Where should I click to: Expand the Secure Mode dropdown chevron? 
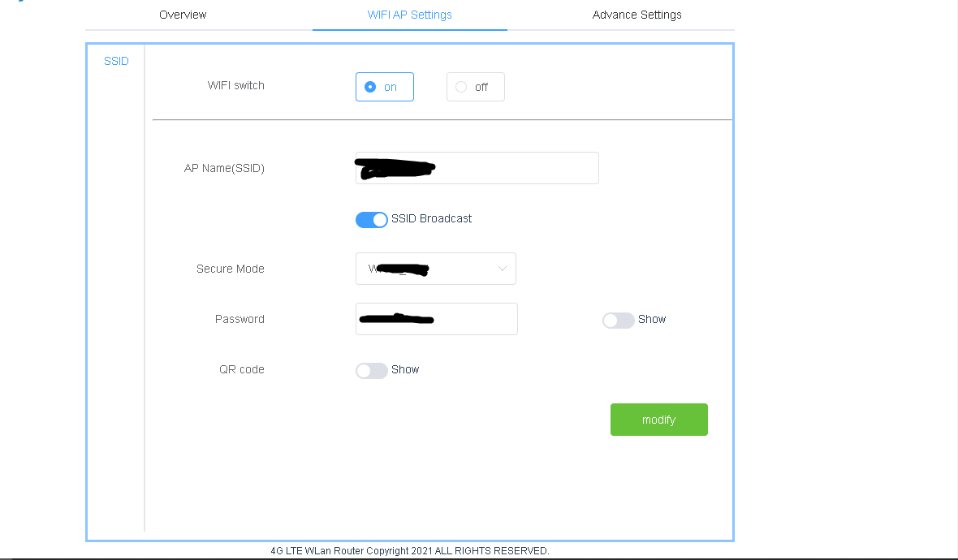click(503, 269)
